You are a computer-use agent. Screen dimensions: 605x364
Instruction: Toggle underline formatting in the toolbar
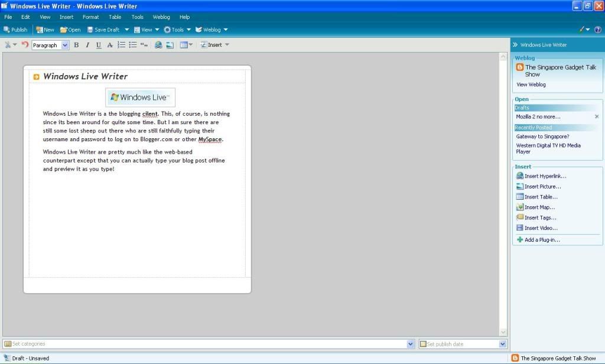[x=99, y=45]
